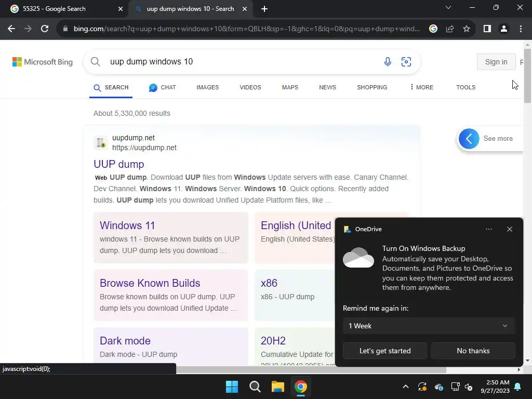Click Let's get started button
This screenshot has height=399, width=532.
tap(385, 351)
